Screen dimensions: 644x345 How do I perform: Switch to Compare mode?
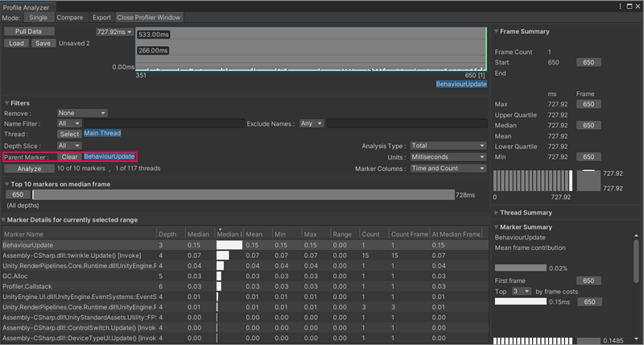(x=69, y=17)
